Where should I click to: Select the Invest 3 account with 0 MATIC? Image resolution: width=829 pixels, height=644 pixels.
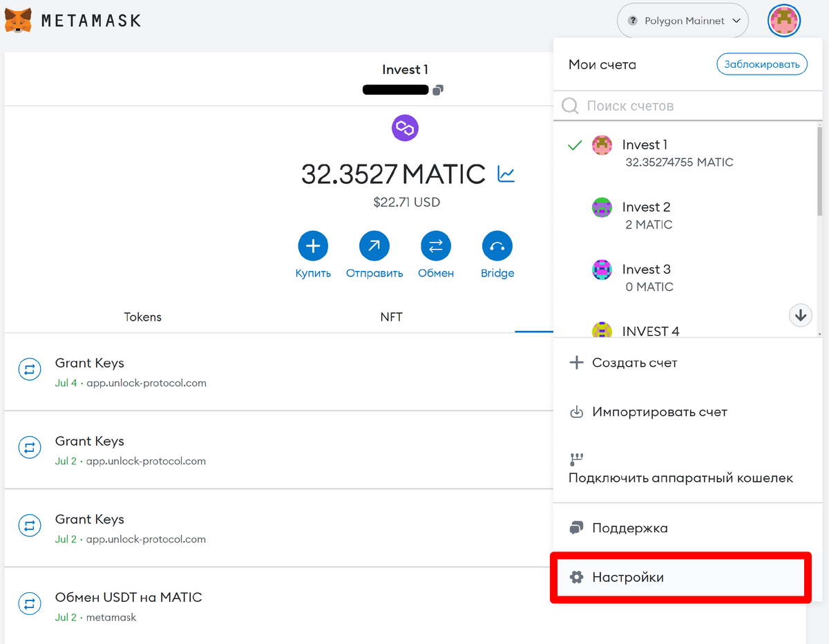685,276
